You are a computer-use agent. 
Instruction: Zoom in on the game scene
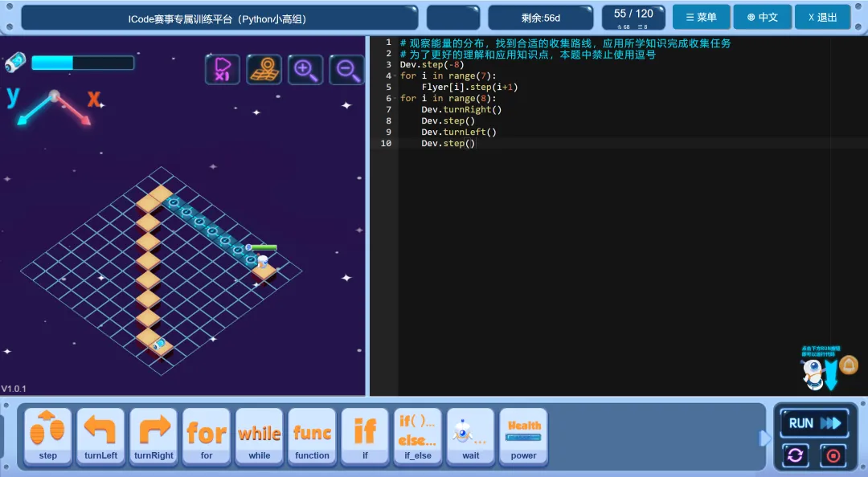click(x=305, y=70)
